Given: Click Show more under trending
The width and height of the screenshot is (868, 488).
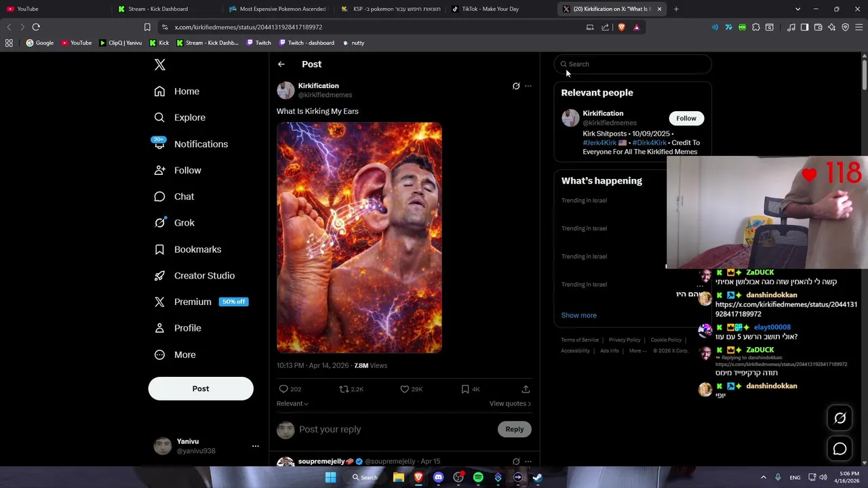Looking at the screenshot, I should tap(578, 315).
